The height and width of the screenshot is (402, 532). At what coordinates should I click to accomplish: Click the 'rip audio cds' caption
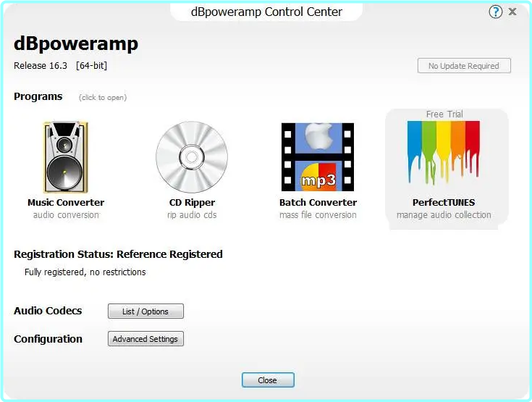coord(192,215)
